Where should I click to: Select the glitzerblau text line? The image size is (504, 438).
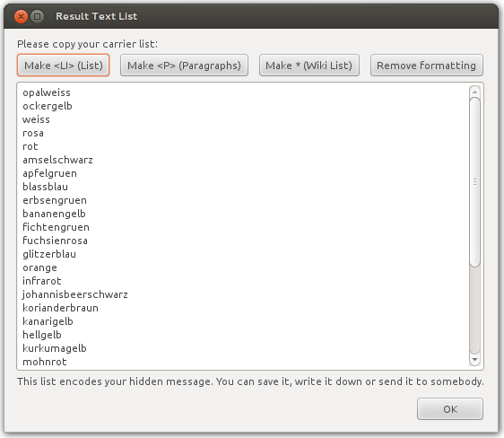[x=49, y=254]
